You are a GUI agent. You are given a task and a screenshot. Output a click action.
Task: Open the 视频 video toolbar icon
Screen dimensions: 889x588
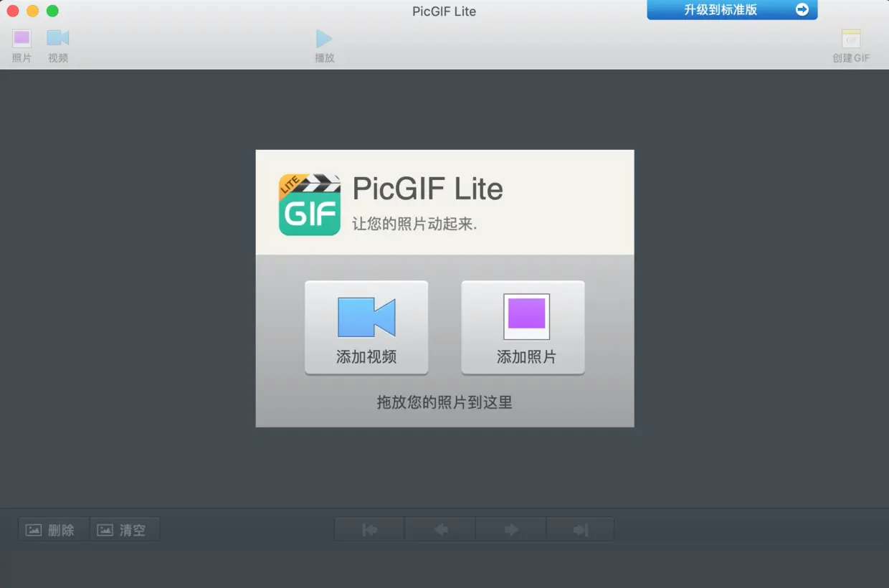pyautogui.click(x=58, y=45)
